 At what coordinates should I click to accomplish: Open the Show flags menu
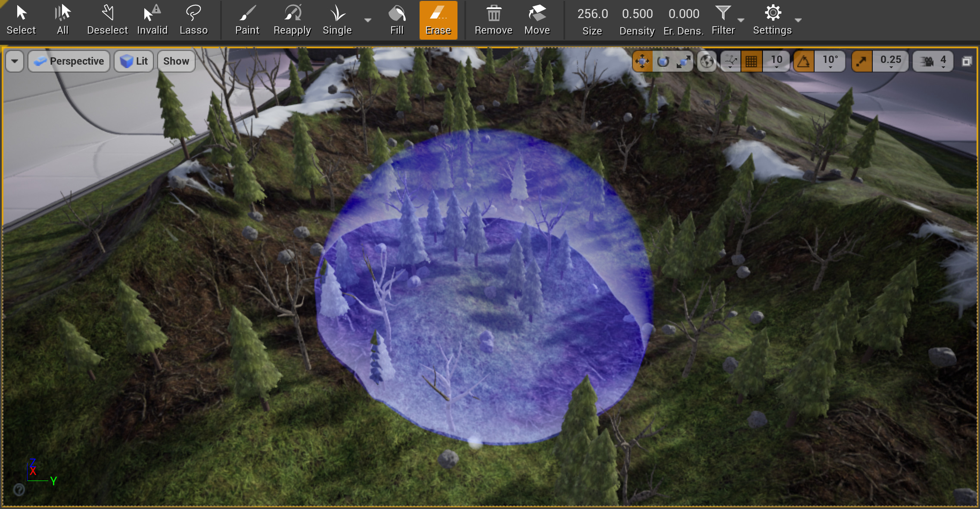pyautogui.click(x=176, y=61)
